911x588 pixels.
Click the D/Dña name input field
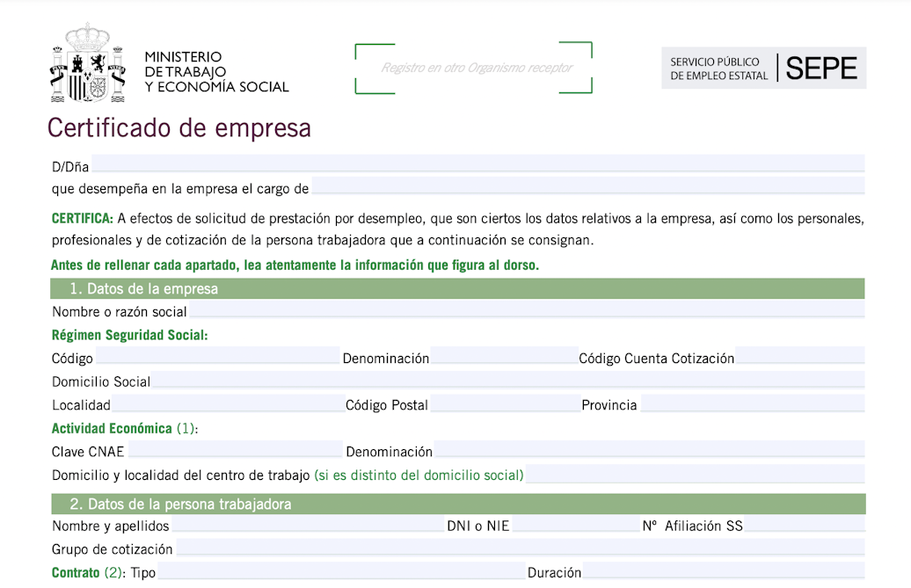(x=478, y=163)
